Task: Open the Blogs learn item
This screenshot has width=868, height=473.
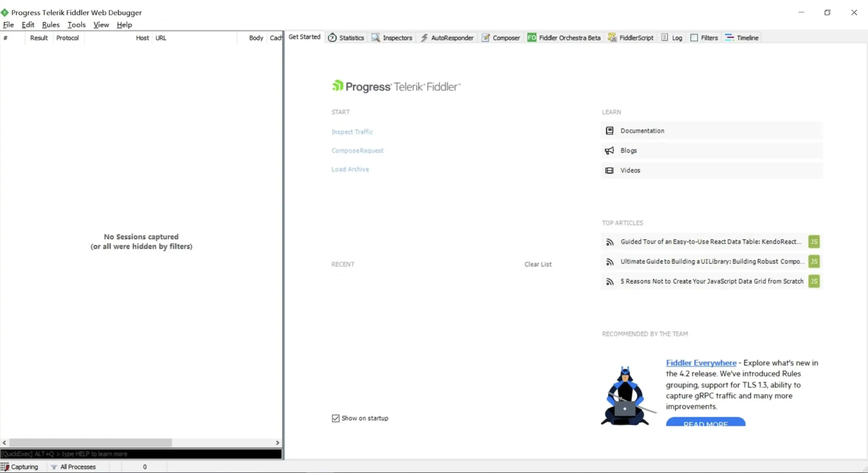Action: tap(712, 151)
